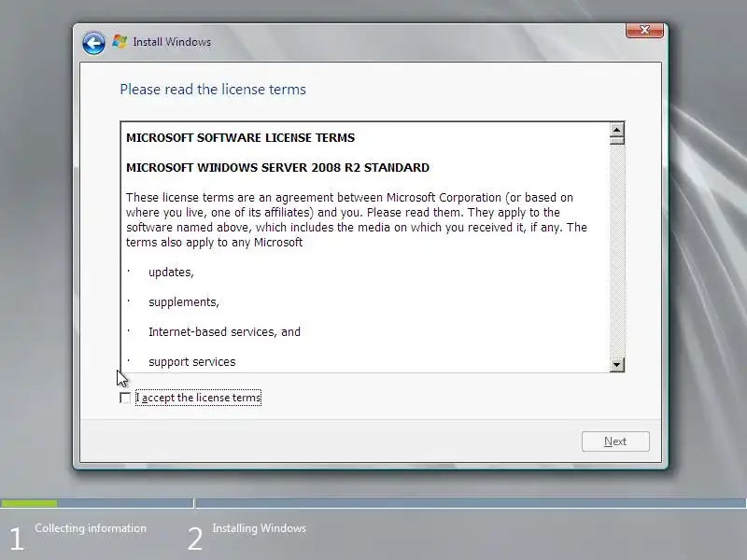This screenshot has height=560, width=747.
Task: Click the 'Installing Windows' step label
Action: pos(260,528)
